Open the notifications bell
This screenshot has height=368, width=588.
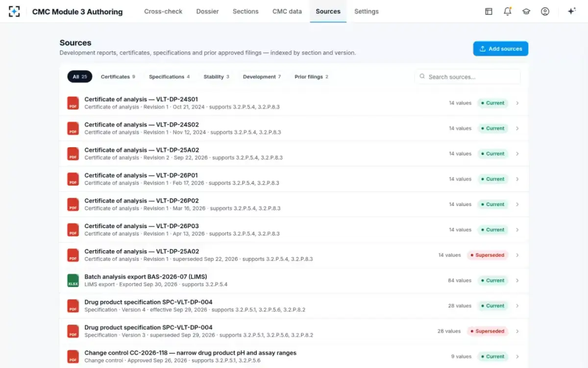[x=508, y=11]
